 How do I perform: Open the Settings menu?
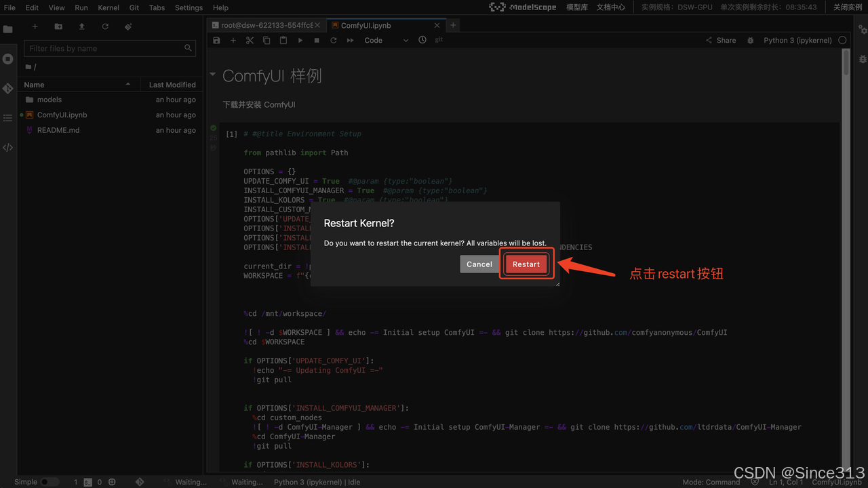189,7
